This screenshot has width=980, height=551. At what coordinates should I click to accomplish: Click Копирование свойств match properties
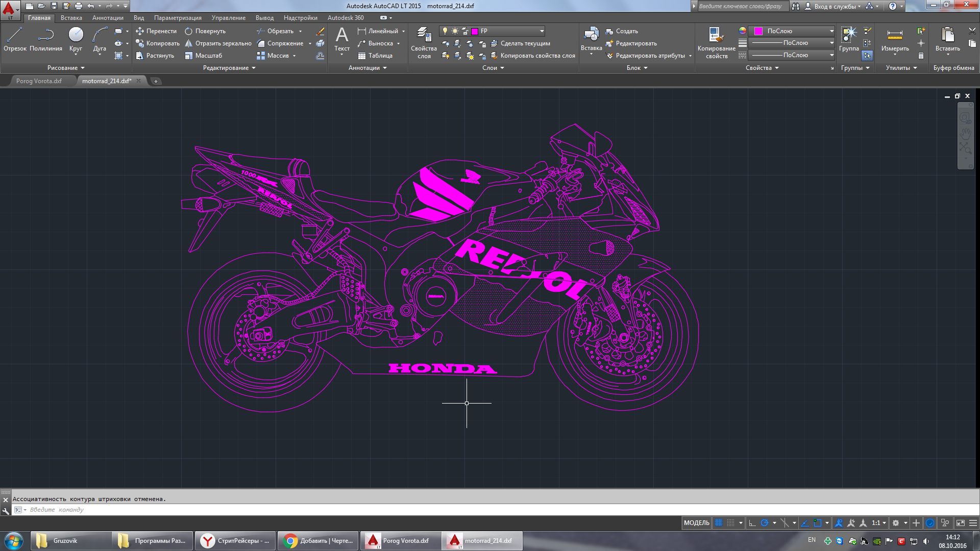pos(717,43)
